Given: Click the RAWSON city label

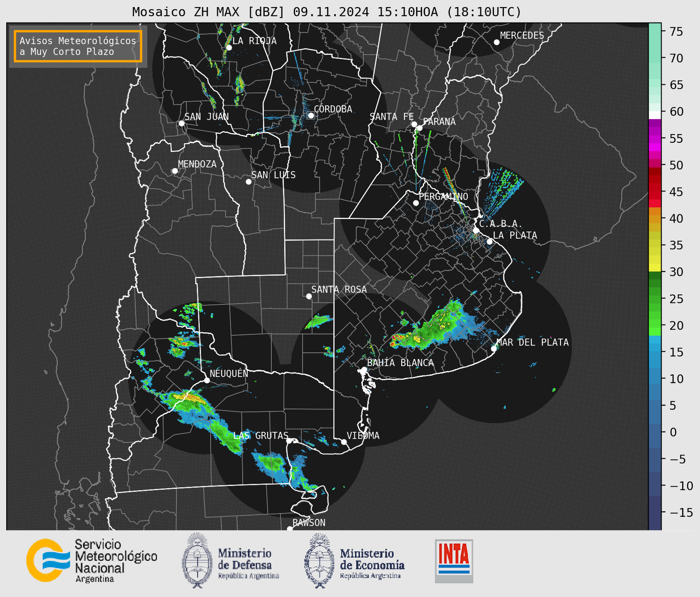Looking at the screenshot, I should tap(309, 523).
